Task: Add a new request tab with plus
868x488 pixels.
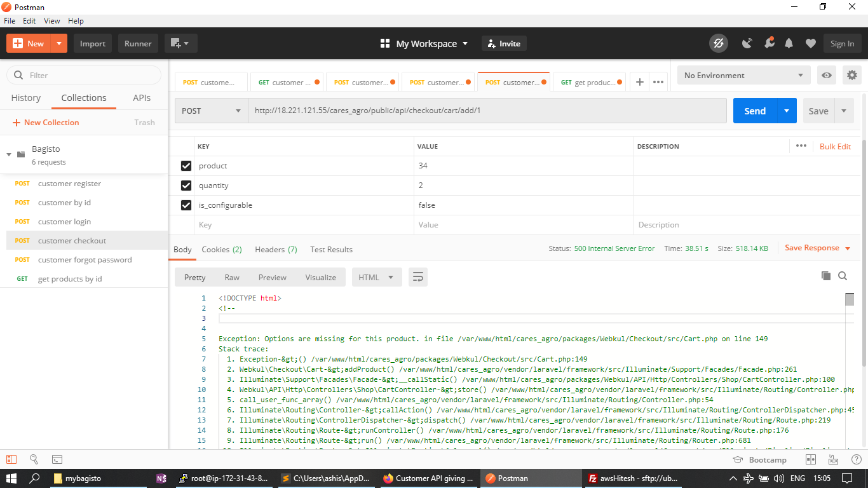Action: [x=640, y=82]
